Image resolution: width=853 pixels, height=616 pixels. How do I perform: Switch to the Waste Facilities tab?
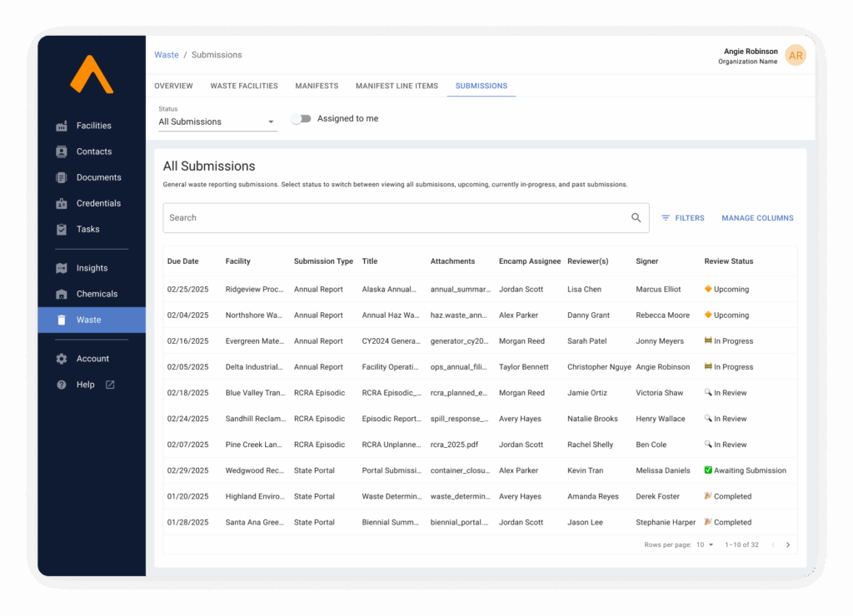click(x=244, y=86)
